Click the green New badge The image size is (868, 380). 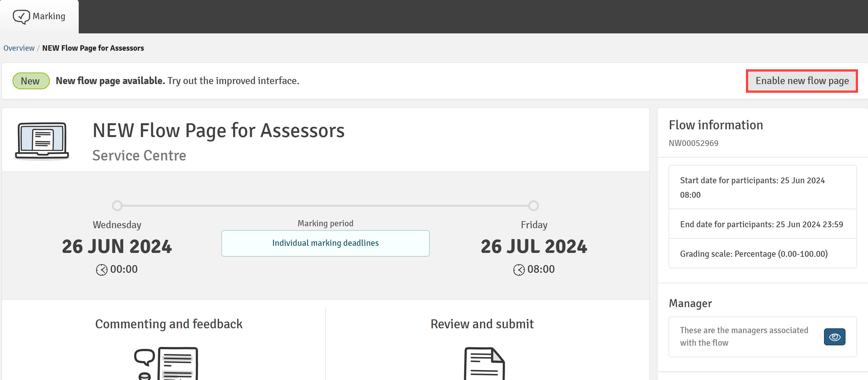pyautogui.click(x=31, y=81)
